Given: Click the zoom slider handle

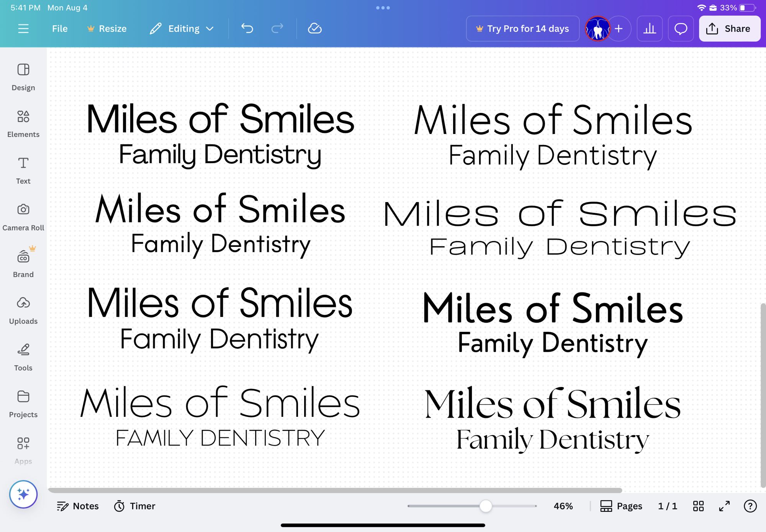Looking at the screenshot, I should (x=486, y=506).
